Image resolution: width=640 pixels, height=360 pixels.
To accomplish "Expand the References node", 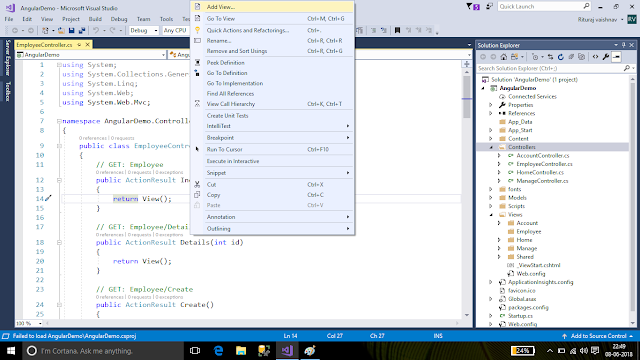I will coord(491,113).
